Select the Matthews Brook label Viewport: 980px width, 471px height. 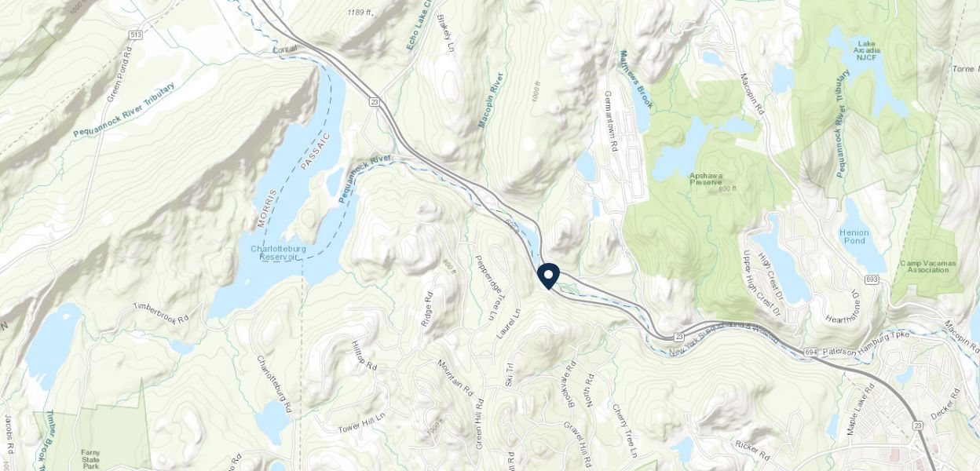635,79
